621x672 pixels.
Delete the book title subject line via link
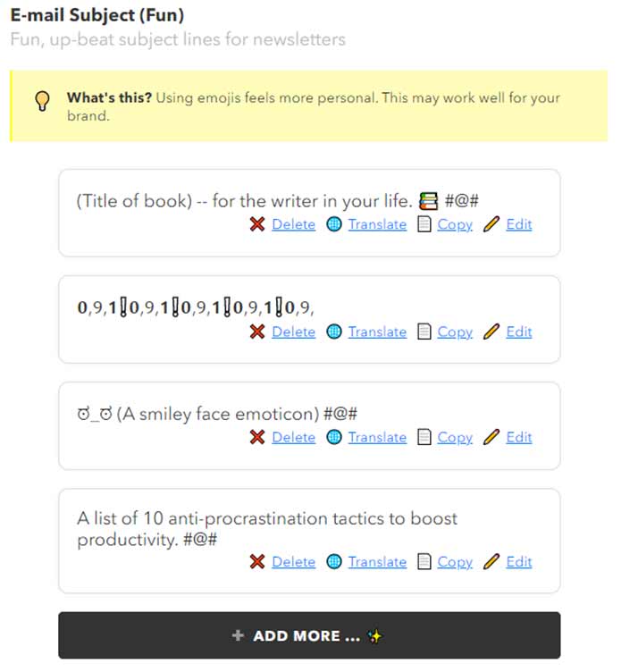click(293, 224)
